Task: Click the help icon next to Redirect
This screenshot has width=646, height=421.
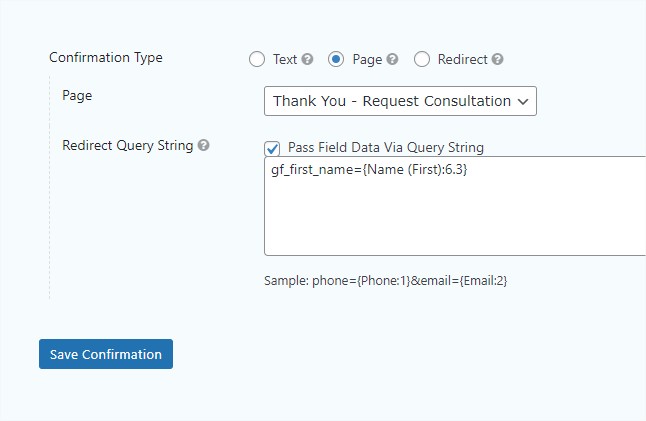Action: coord(498,59)
